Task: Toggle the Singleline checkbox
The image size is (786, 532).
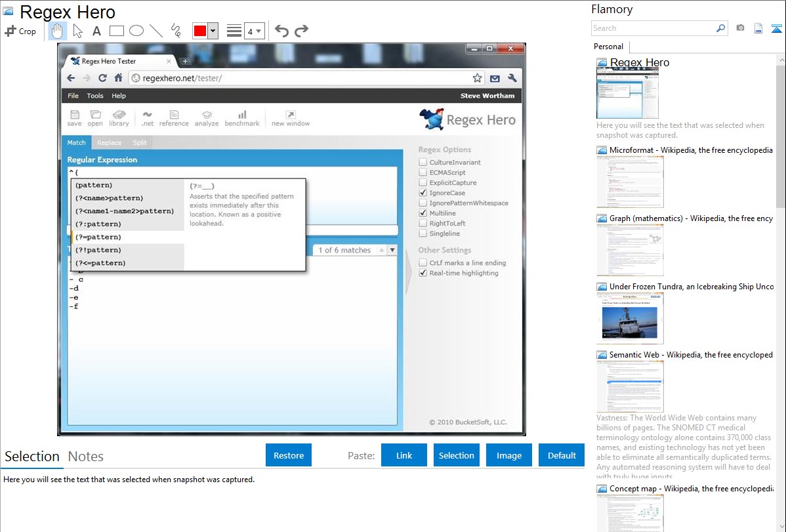Action: (423, 233)
